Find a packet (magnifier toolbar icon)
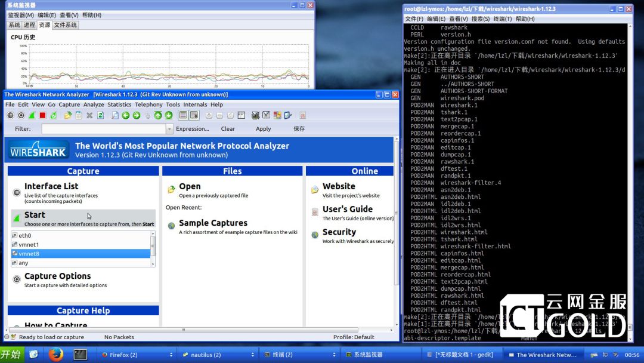 pos(115,115)
